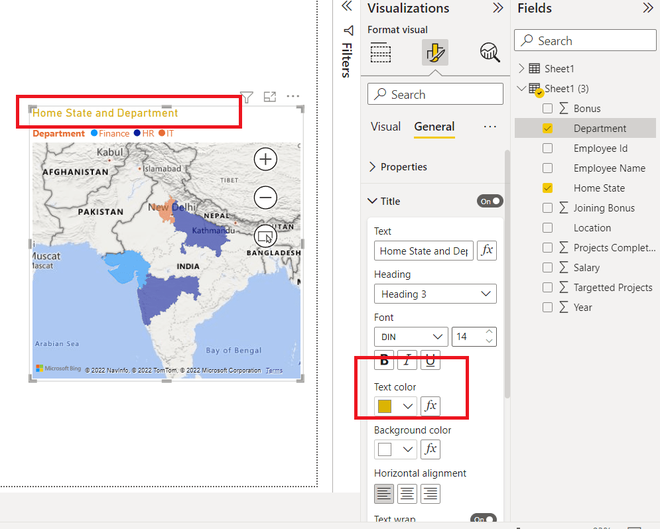Open the Terms link on the map
This screenshot has height=529, width=660.
click(x=274, y=370)
